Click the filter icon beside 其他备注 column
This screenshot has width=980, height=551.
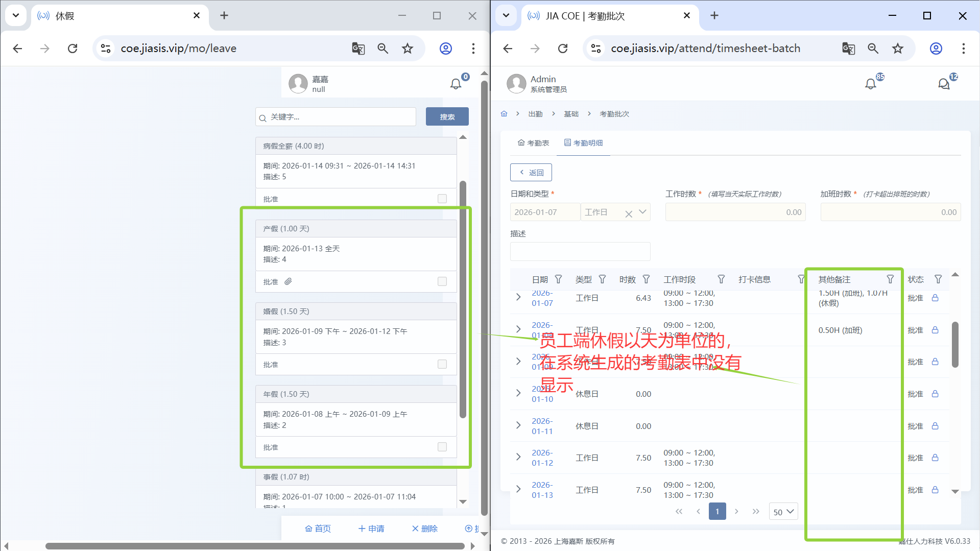pyautogui.click(x=890, y=279)
